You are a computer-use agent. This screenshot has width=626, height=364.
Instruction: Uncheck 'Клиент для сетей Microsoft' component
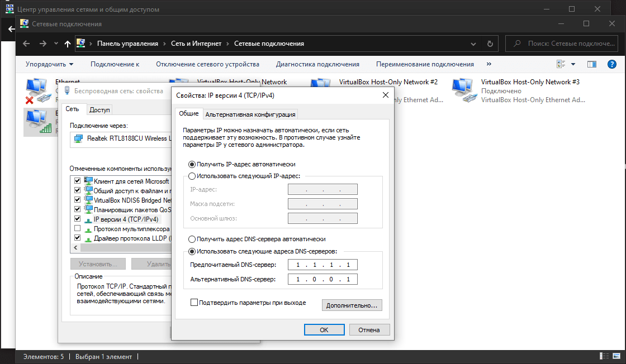point(78,181)
